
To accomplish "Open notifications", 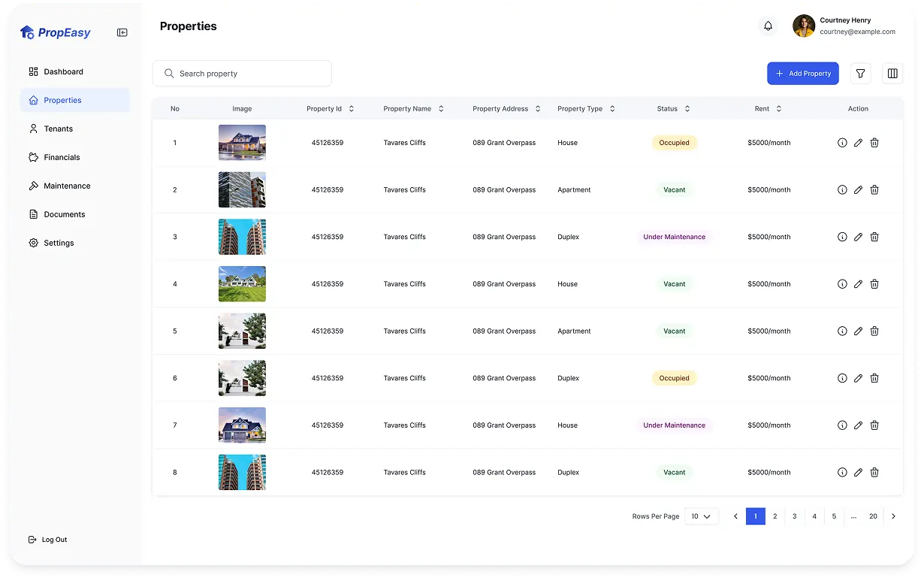I will click(768, 26).
